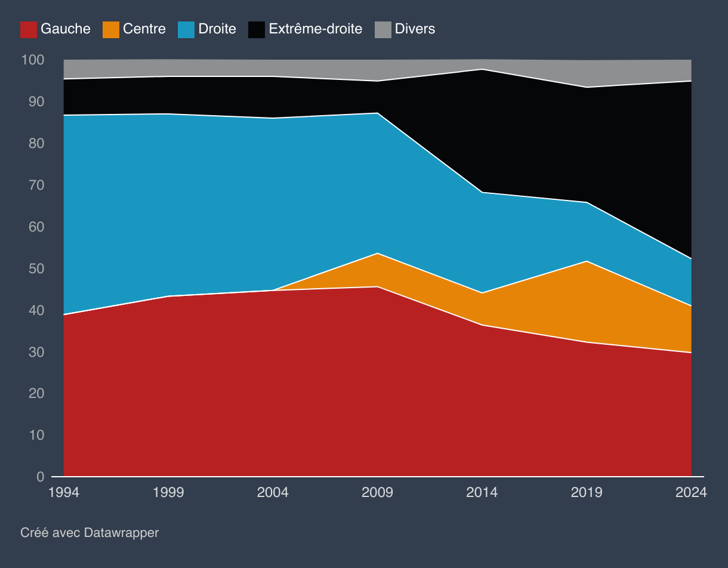Screen dimensions: 728x568
Task: Select the Droite legend label
Action: tap(217, 29)
